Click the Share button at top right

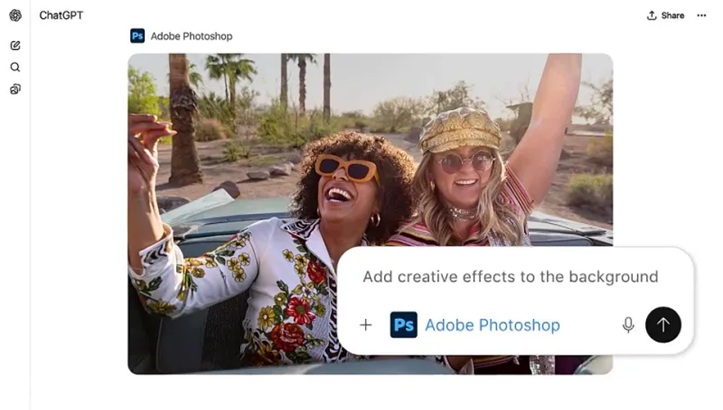click(665, 15)
